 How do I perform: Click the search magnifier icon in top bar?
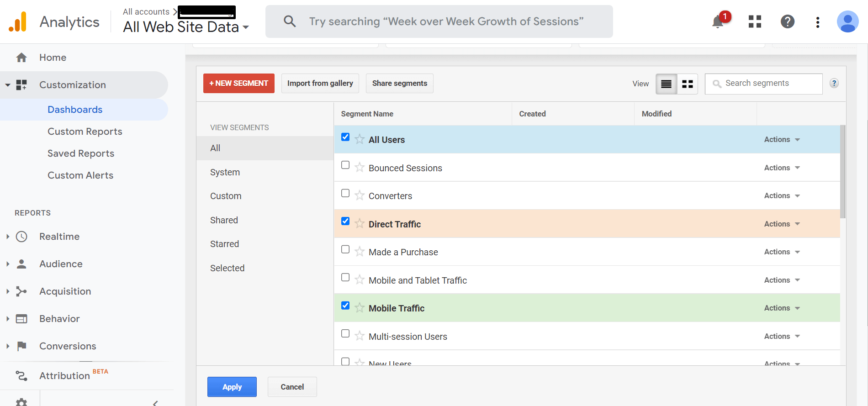pyautogui.click(x=290, y=21)
